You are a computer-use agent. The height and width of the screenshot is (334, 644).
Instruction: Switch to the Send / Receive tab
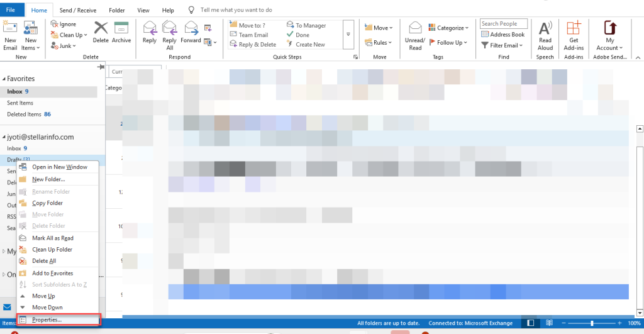click(x=78, y=10)
